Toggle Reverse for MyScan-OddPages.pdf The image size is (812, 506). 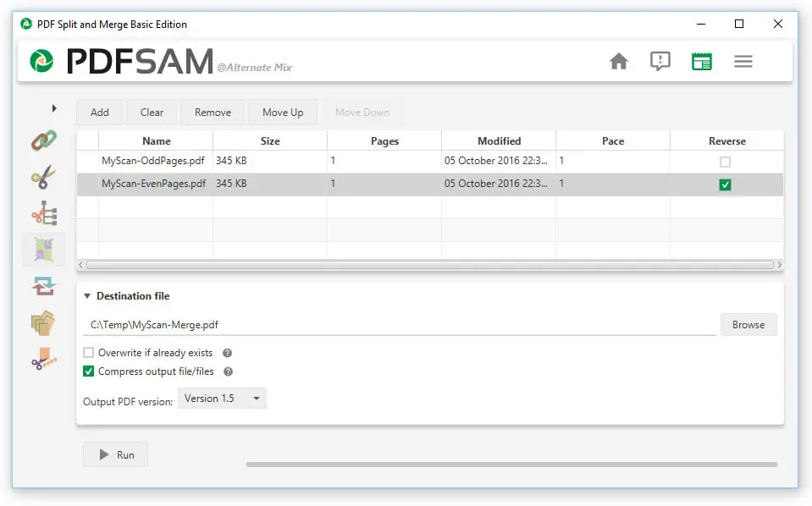pyautogui.click(x=725, y=162)
